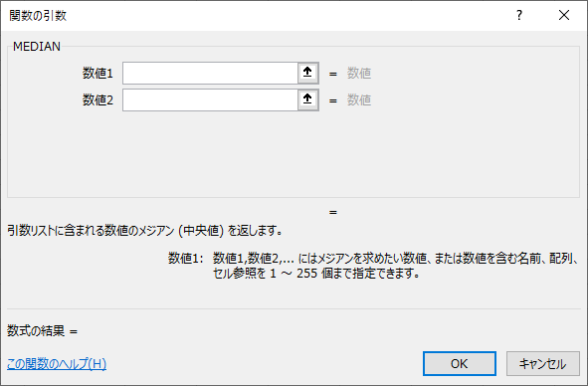Open help via the question mark icon
This screenshot has height=386, width=588.
click(x=519, y=15)
